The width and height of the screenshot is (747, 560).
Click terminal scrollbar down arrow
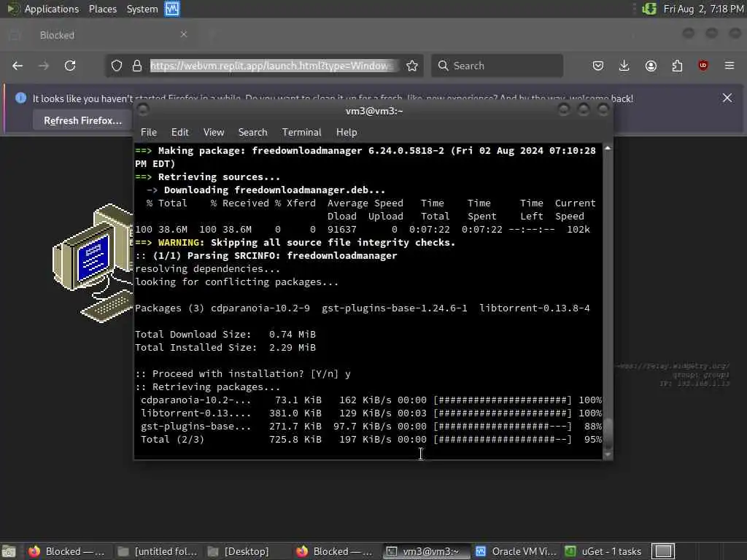click(x=608, y=454)
